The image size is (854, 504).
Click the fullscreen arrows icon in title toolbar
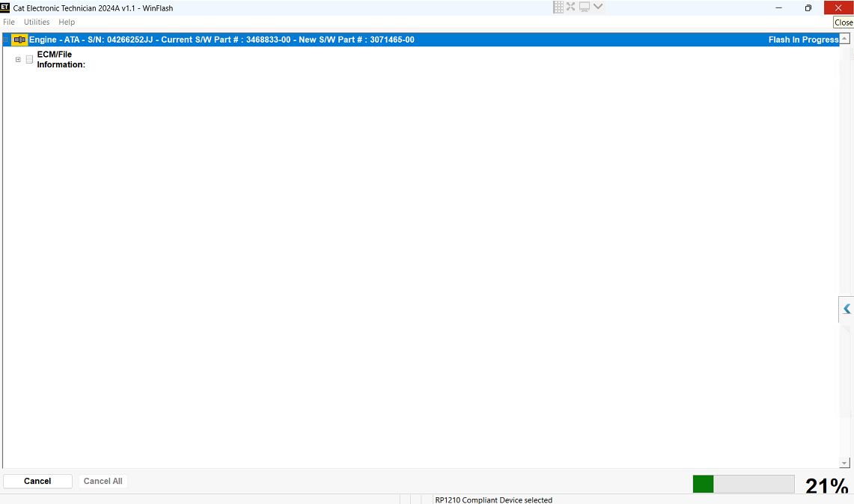tap(571, 7)
